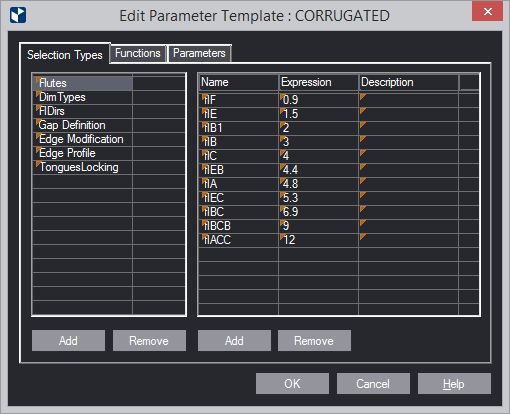Switch to the Functions tab
The height and width of the screenshot is (414, 510).
click(138, 53)
